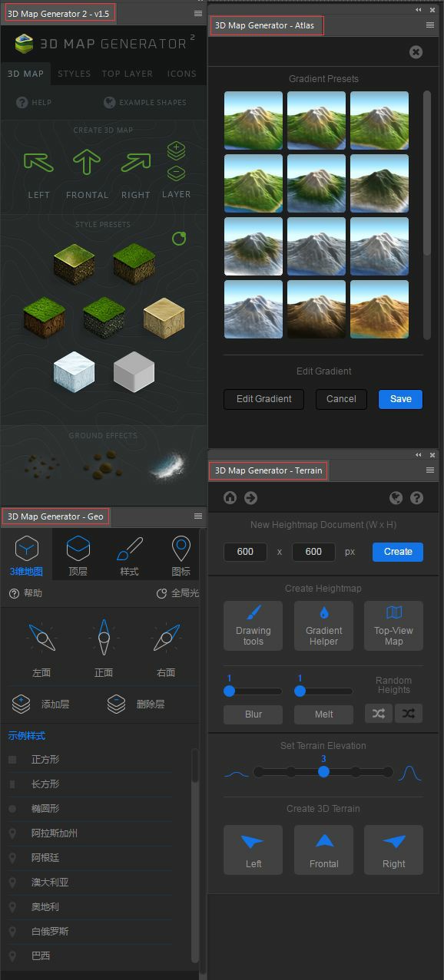Click Create to make heightmap document

[398, 552]
